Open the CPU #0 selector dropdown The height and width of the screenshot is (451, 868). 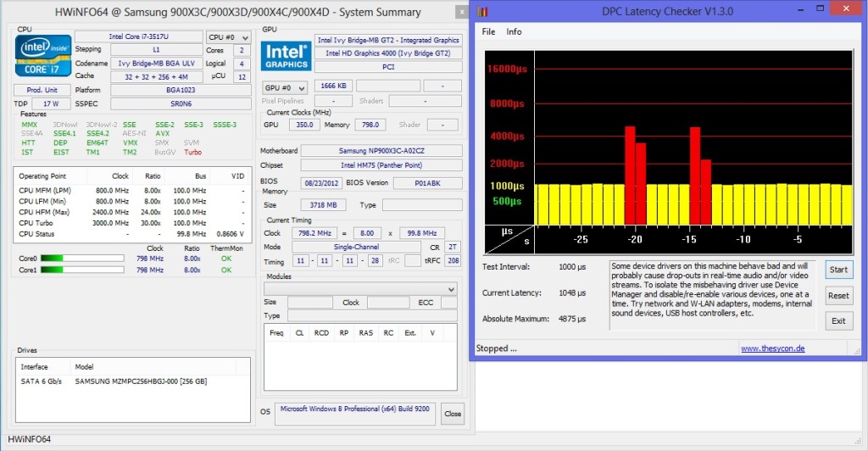[x=229, y=37]
